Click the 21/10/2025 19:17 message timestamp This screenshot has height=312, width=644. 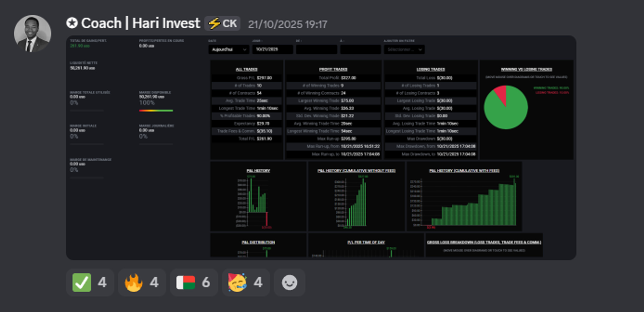288,24
